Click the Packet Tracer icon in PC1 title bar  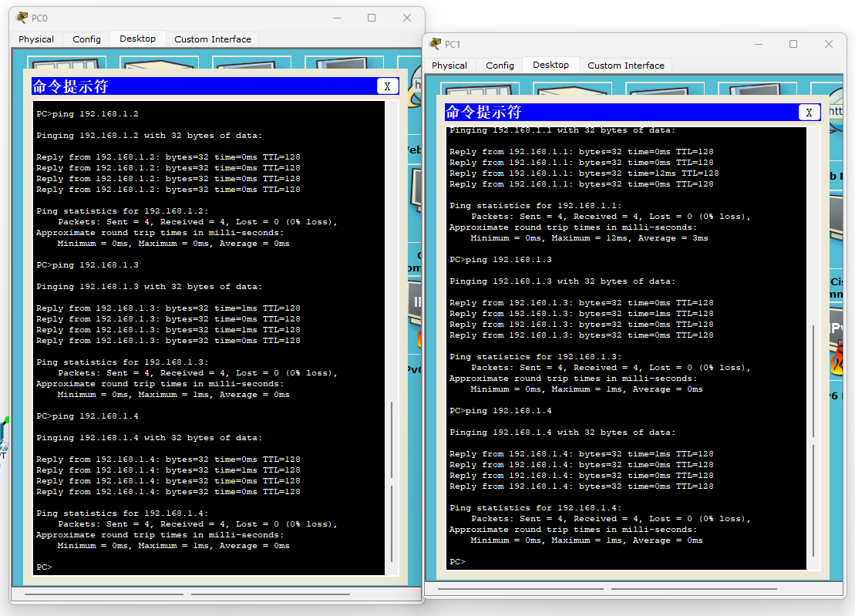coord(435,44)
